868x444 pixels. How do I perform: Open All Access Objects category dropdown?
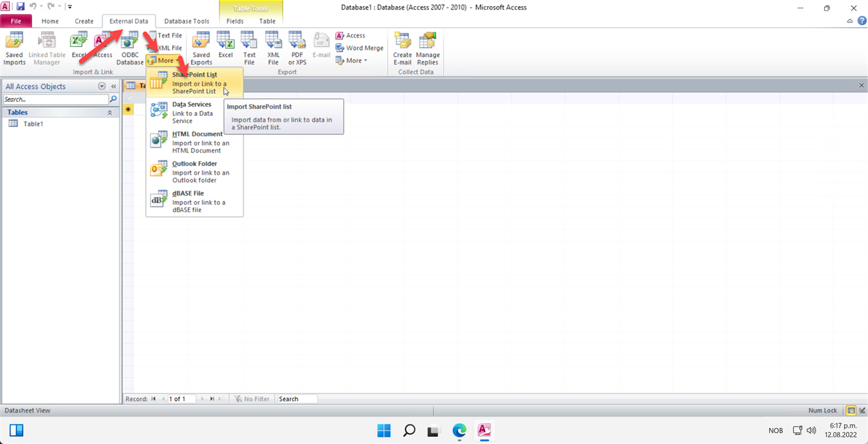pyautogui.click(x=102, y=86)
